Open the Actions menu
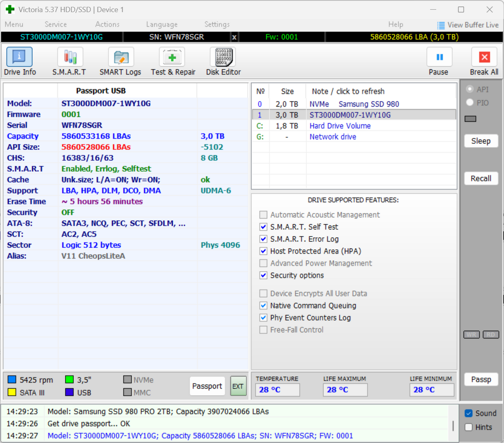Viewport: 504px width, 443px height. 107,24
